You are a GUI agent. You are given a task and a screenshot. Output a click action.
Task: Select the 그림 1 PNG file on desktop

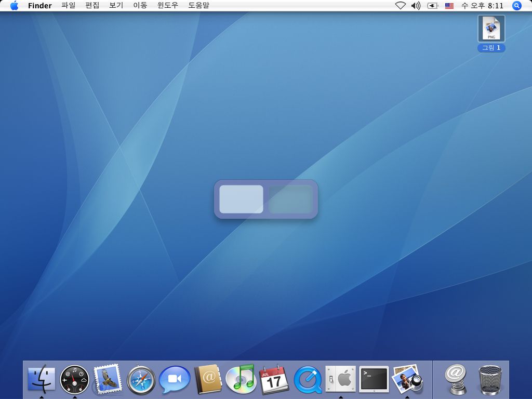[x=491, y=29]
